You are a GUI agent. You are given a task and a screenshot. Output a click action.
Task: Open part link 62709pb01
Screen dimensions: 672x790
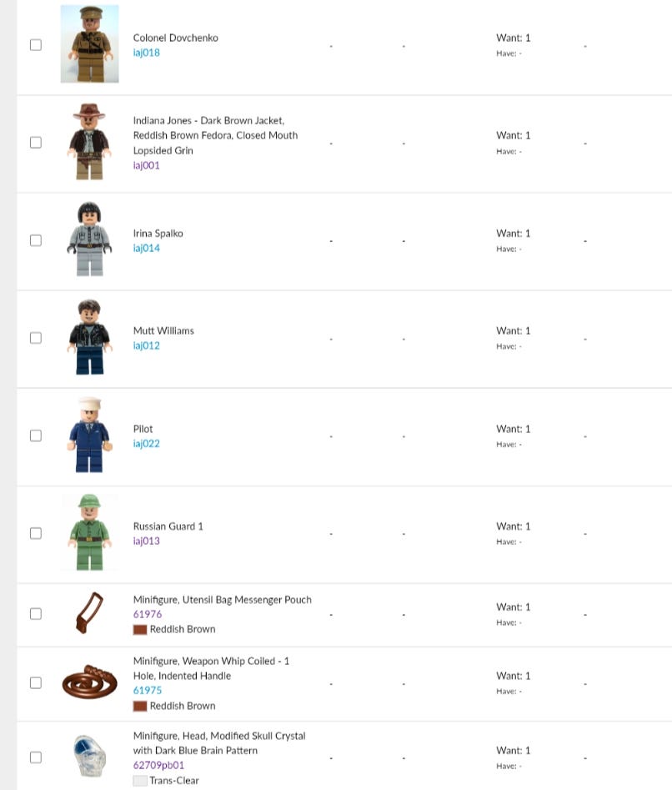point(158,765)
